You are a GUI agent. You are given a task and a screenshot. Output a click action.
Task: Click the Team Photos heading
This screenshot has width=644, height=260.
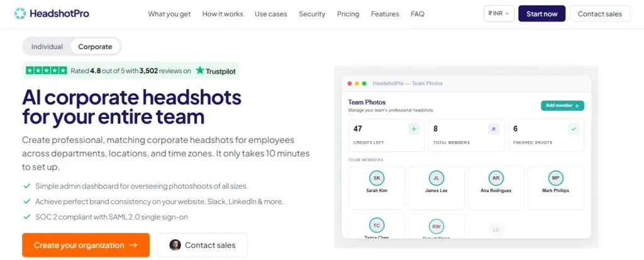coord(367,102)
